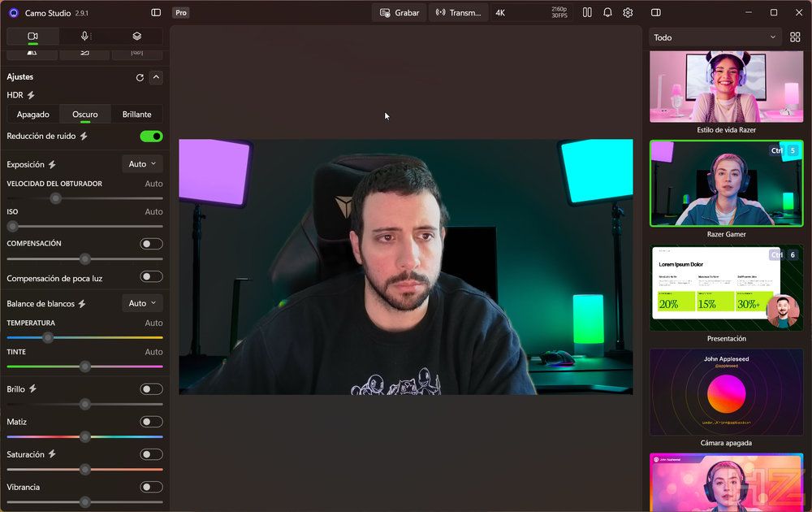Click lightning icon beside Reducción de ruido
This screenshot has height=512, width=812.
click(x=84, y=137)
